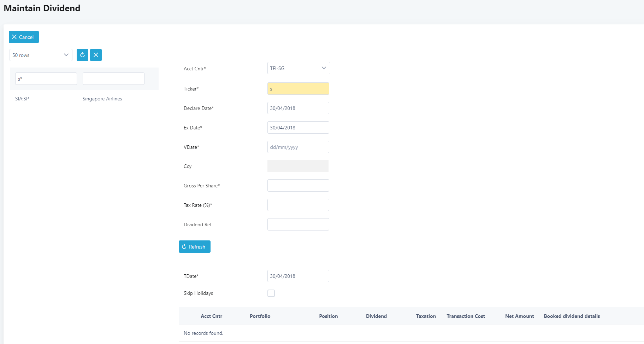Click the Portfolio column header
Viewport: 644px width, 344px height.
[260, 316]
